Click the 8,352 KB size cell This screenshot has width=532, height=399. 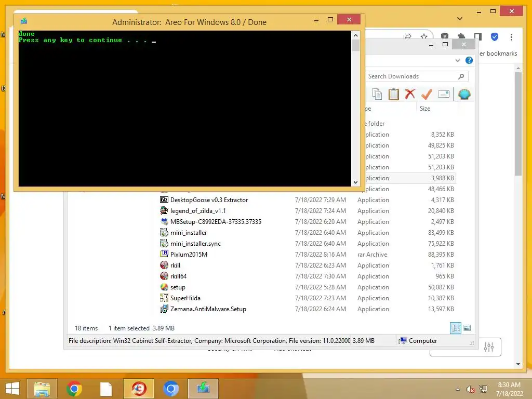point(443,135)
